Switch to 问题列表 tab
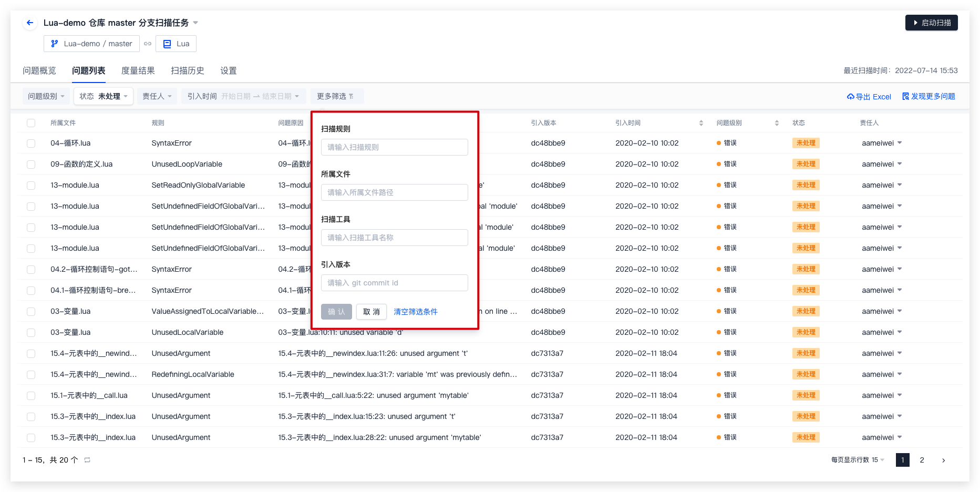 pyautogui.click(x=89, y=70)
